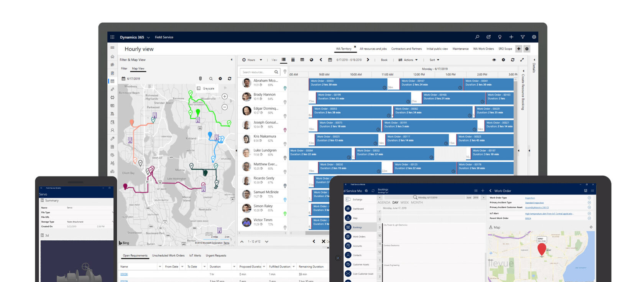Open the Filter tab in the map panel
The width and height of the screenshot is (644, 282).
pos(124,69)
